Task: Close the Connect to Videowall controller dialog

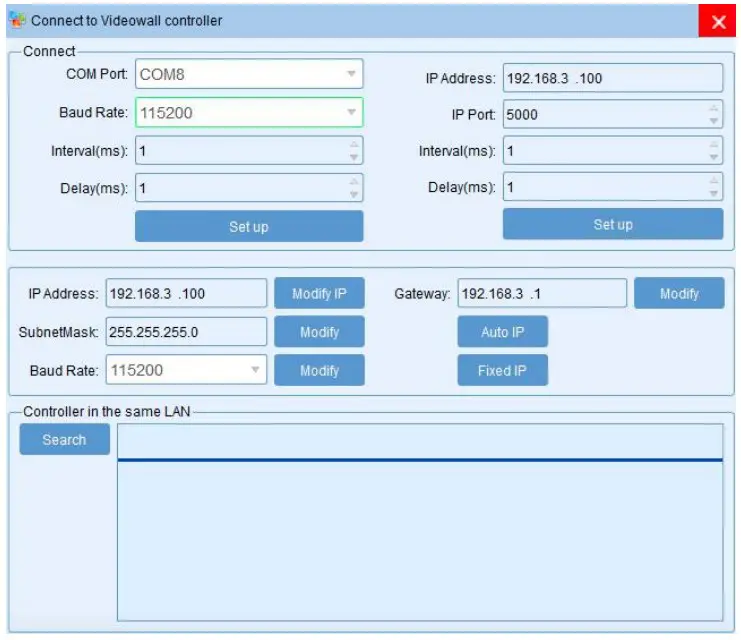Action: [x=717, y=21]
